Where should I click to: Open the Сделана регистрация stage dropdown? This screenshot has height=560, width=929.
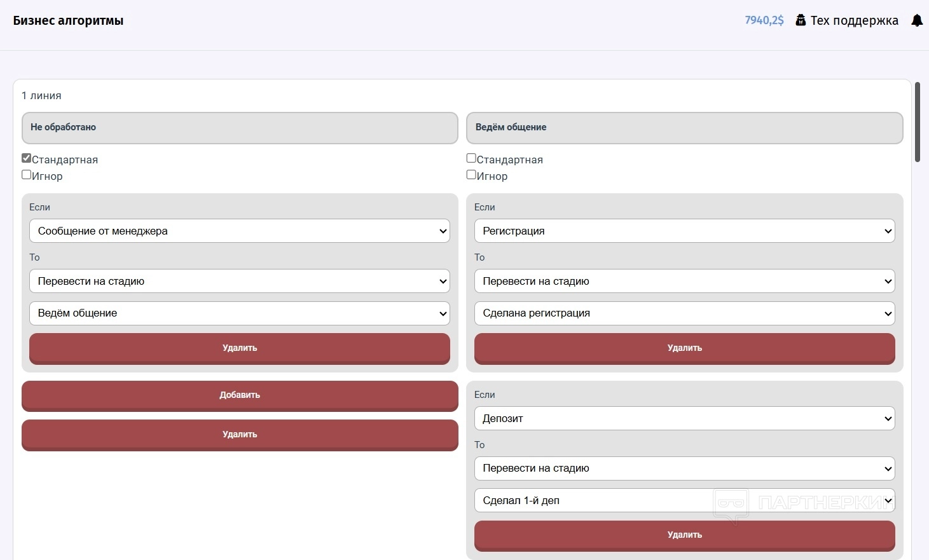(x=684, y=313)
